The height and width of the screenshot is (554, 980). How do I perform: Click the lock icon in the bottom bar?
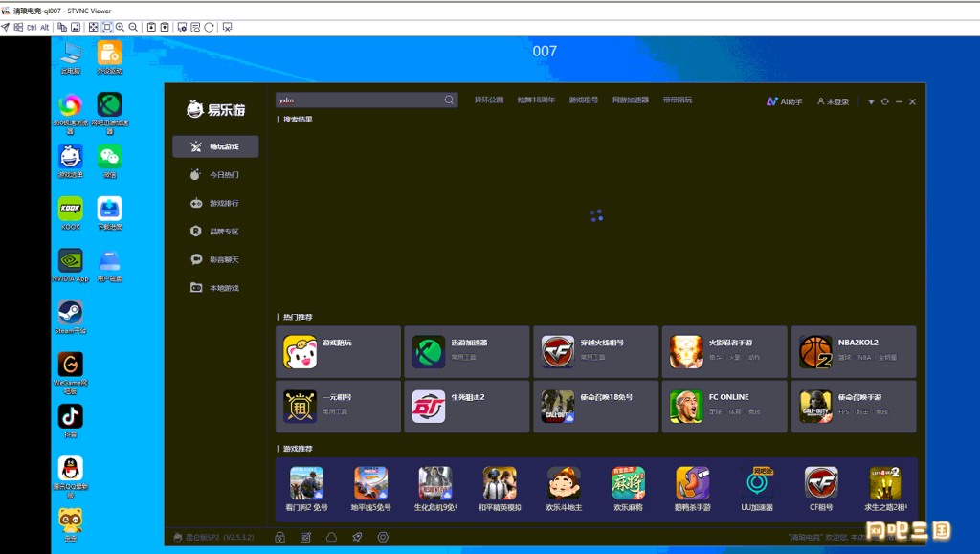pos(280,537)
